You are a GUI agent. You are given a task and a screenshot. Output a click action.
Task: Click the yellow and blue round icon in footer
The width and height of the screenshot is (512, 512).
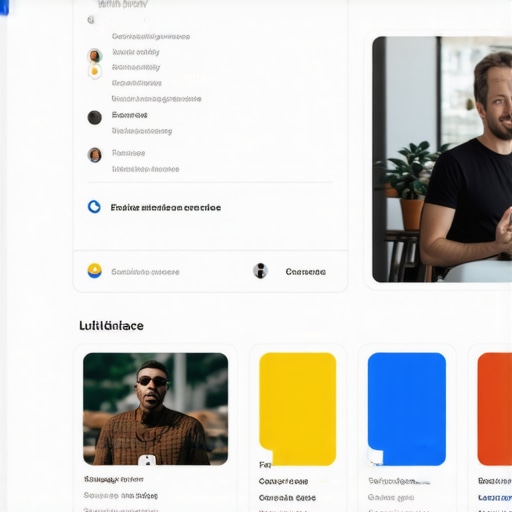tap(95, 271)
